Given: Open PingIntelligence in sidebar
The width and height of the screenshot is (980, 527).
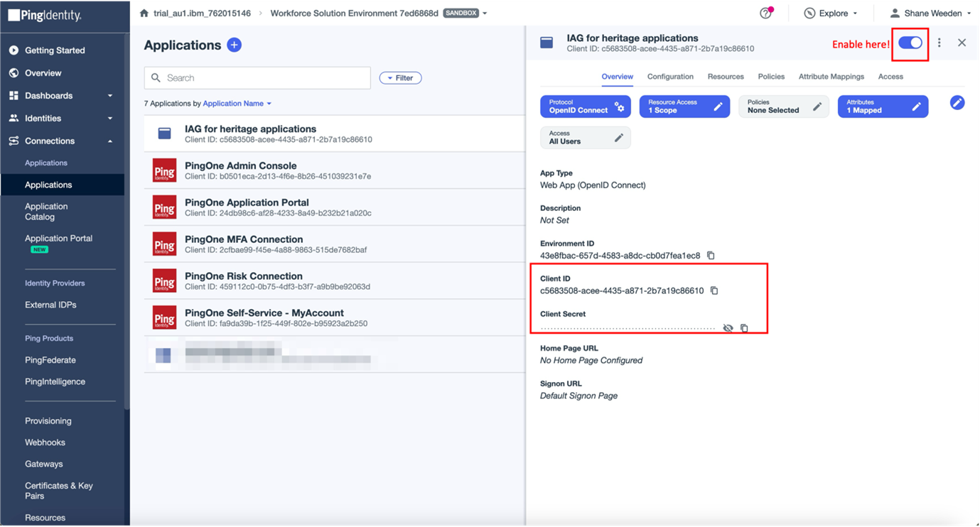Looking at the screenshot, I should tap(55, 381).
